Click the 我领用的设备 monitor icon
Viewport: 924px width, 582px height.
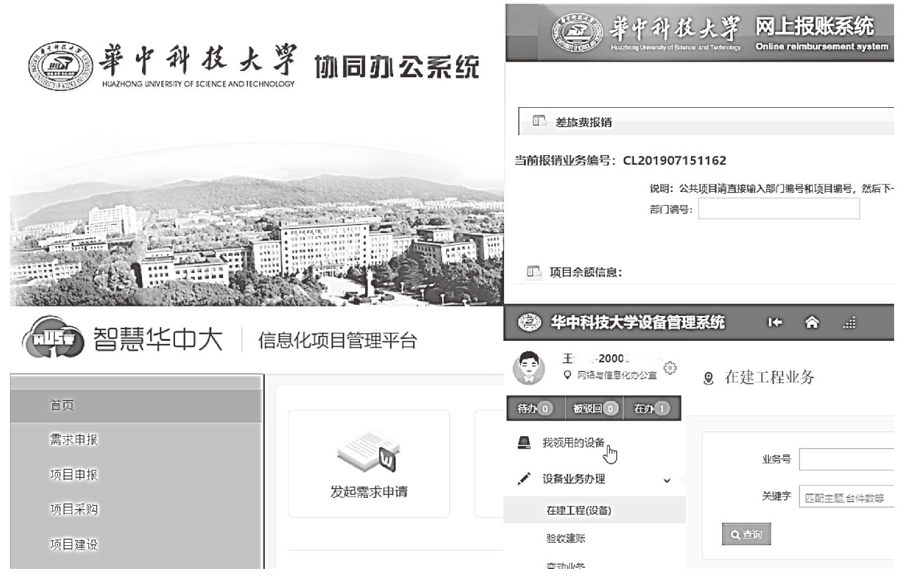pos(524,442)
